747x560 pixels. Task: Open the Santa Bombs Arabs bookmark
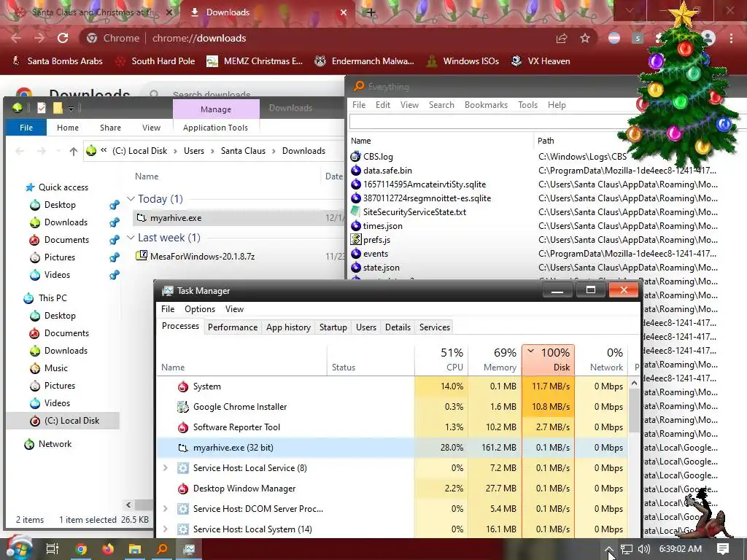pyautogui.click(x=57, y=61)
